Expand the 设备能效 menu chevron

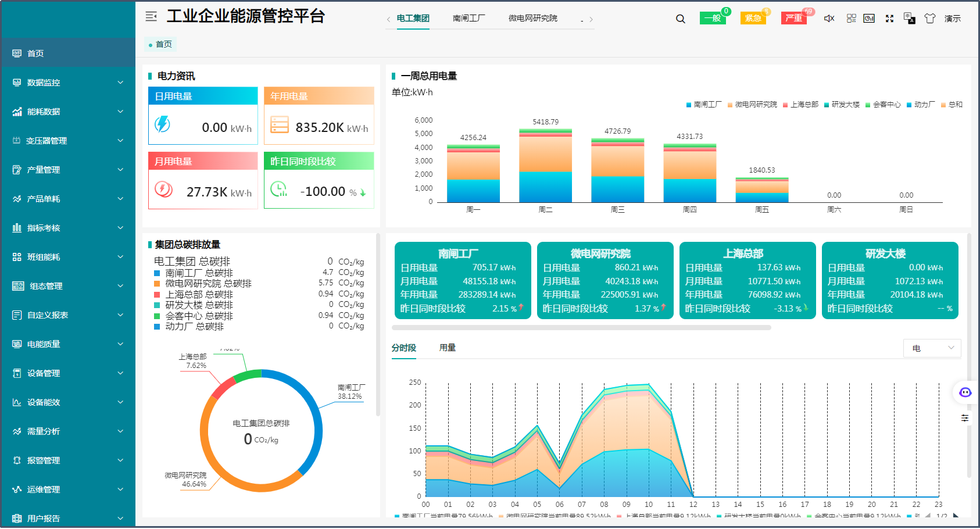coord(120,402)
